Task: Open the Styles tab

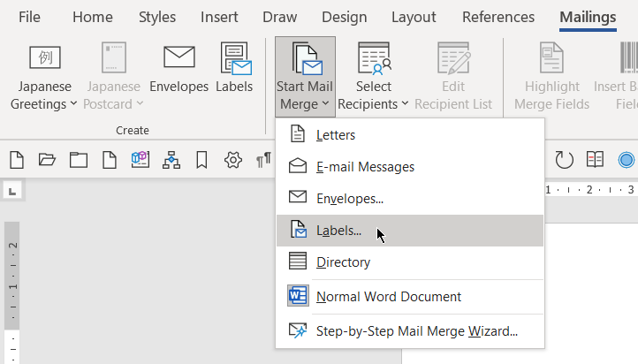Action: pos(157,17)
